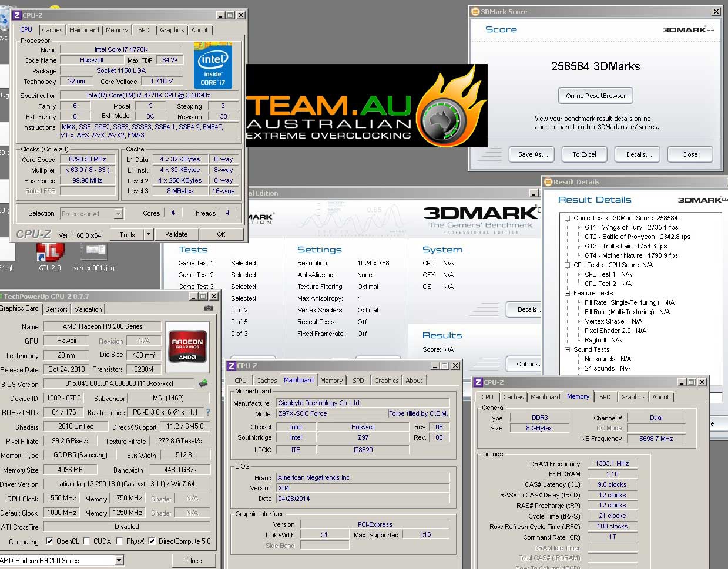Viewport: 728px width, 569px height.
Task: Select GT1 - Wings of Fury result row
Action: [x=631, y=227]
